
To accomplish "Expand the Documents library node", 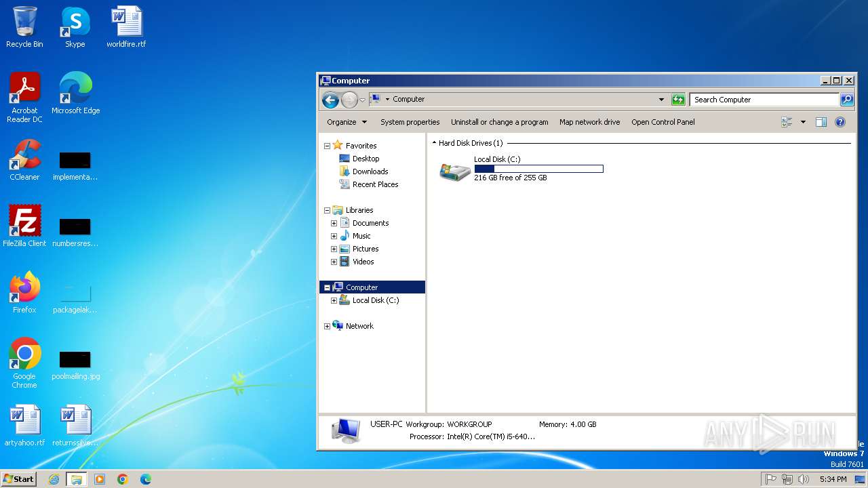I will 334,223.
